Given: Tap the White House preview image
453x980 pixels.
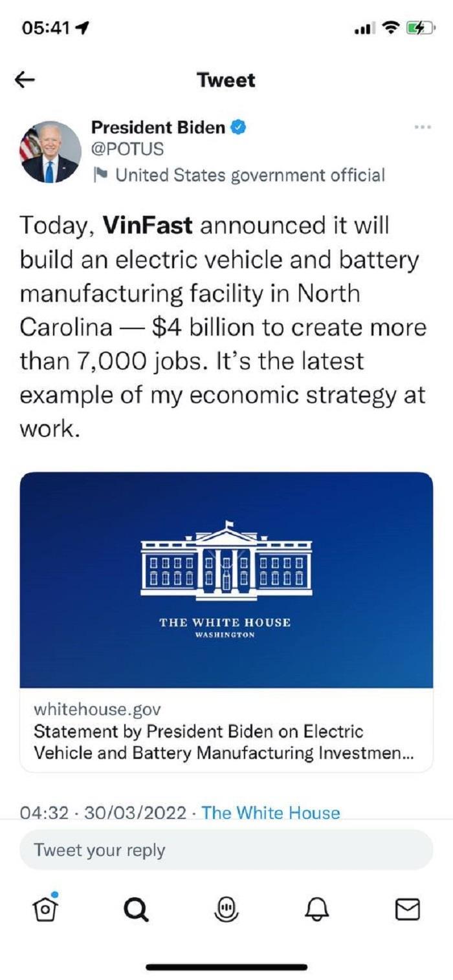Looking at the screenshot, I should pyautogui.click(x=226, y=580).
